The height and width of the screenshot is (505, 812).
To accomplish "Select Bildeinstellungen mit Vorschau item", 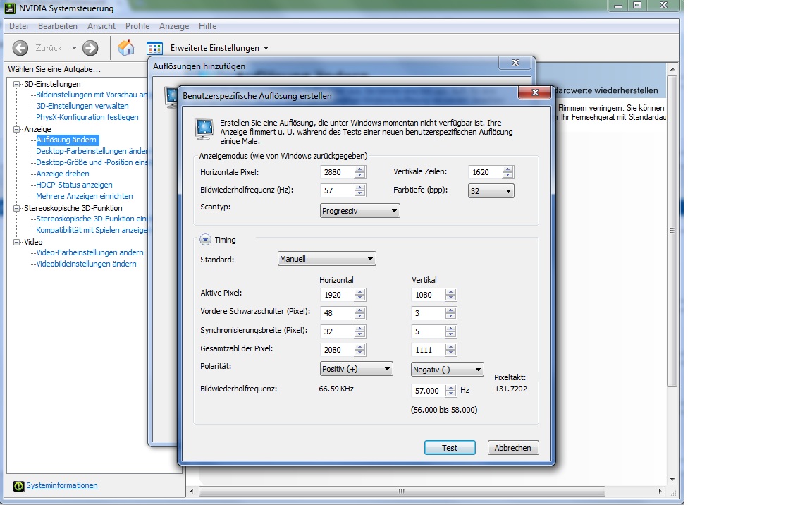I will [x=92, y=95].
